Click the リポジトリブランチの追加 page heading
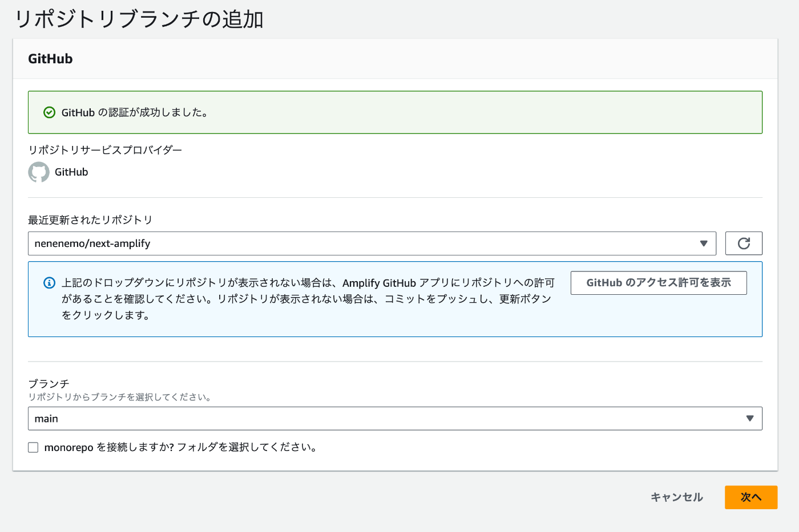799x532 pixels. tap(138, 19)
